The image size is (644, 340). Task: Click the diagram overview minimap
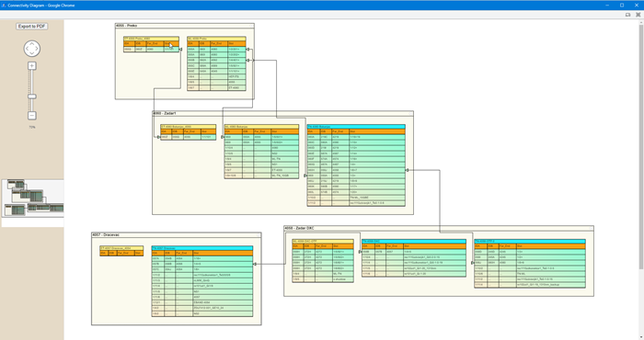[x=33, y=202]
